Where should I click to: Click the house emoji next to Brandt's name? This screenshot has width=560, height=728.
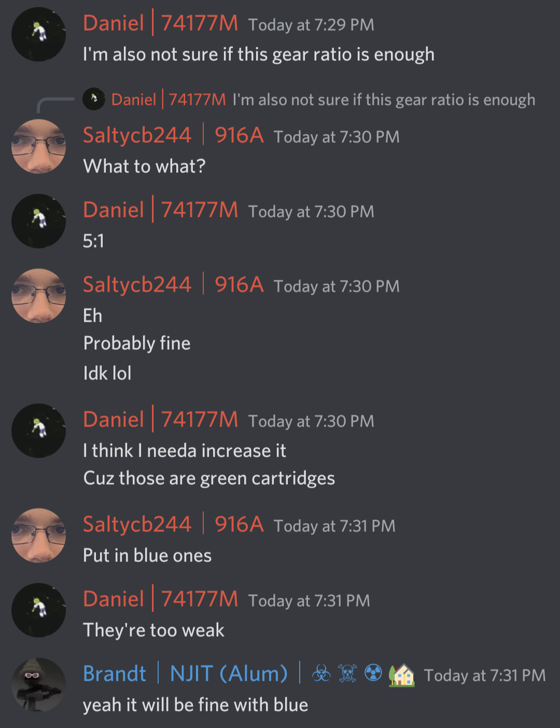[x=402, y=674]
